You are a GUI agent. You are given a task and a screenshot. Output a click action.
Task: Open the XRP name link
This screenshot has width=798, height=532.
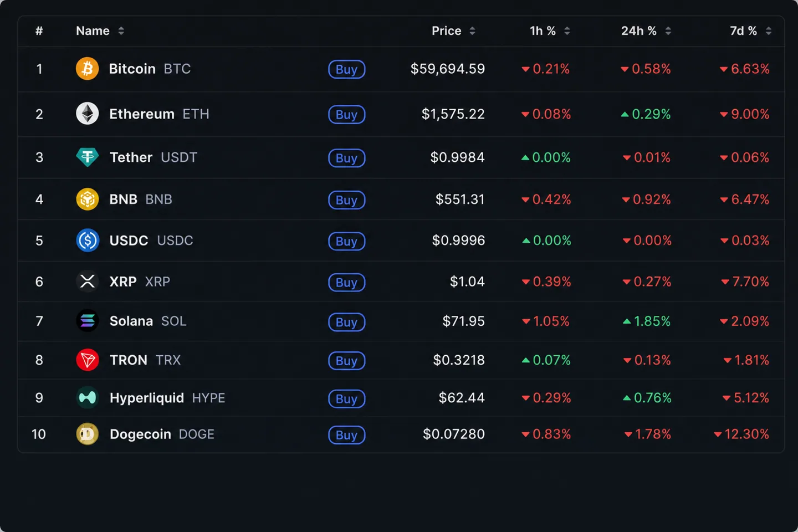pyautogui.click(x=140, y=282)
